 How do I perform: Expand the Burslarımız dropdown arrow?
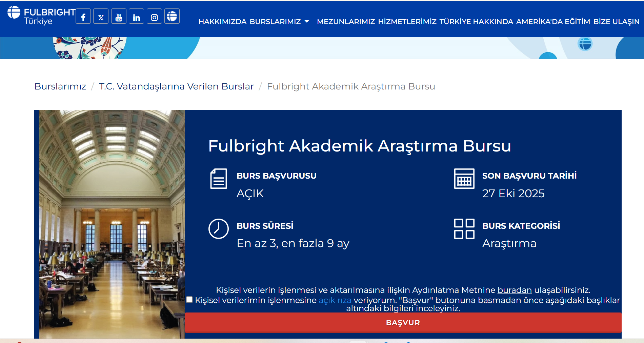click(307, 21)
